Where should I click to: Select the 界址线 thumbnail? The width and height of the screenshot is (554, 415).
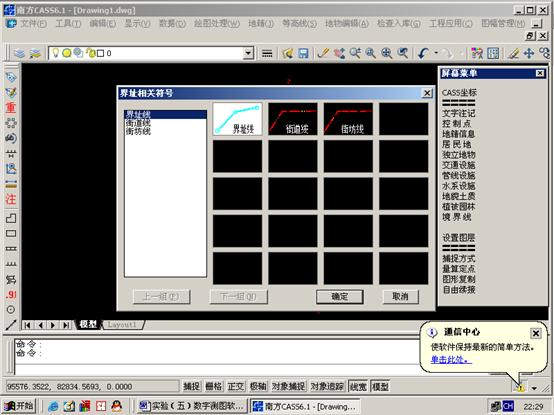click(x=237, y=119)
